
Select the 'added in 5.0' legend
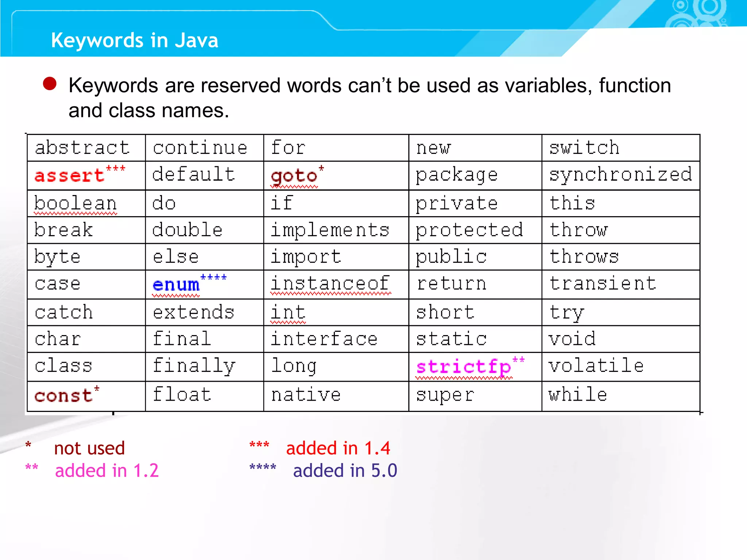point(345,471)
